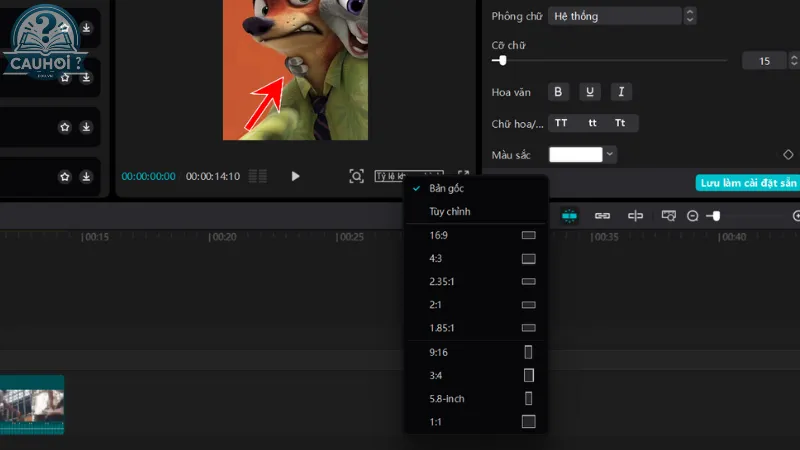The height and width of the screenshot is (450, 800).
Task: Click the Chữ hoa/... label
Action: 517,124
